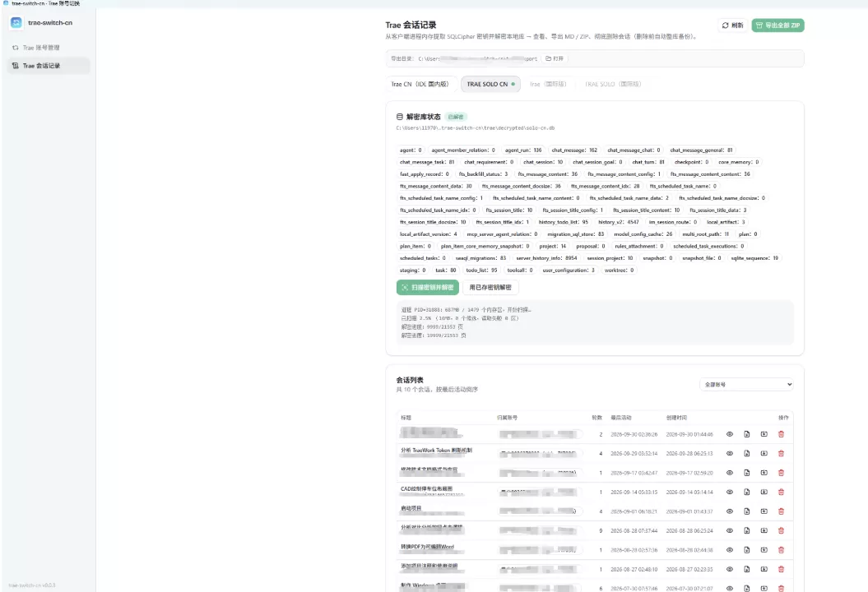868x592 pixels.
Task: View the session last active 2026-09-30 02:36:26
Action: click(x=730, y=434)
